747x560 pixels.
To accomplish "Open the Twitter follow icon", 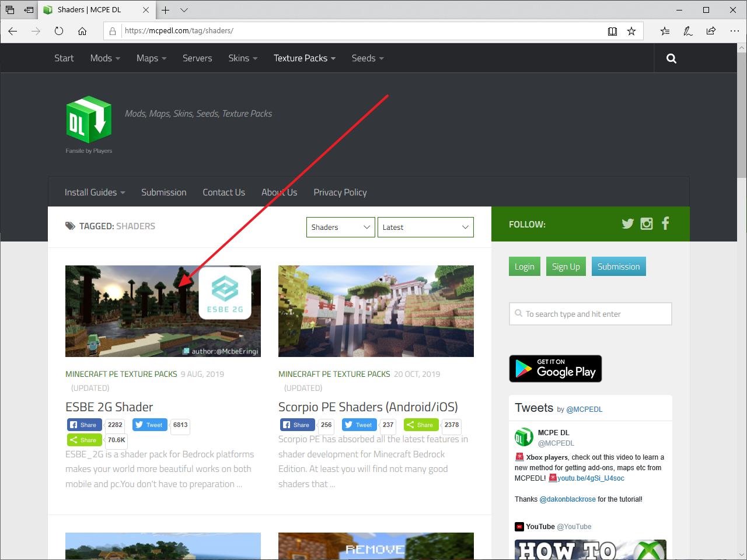I will point(628,223).
